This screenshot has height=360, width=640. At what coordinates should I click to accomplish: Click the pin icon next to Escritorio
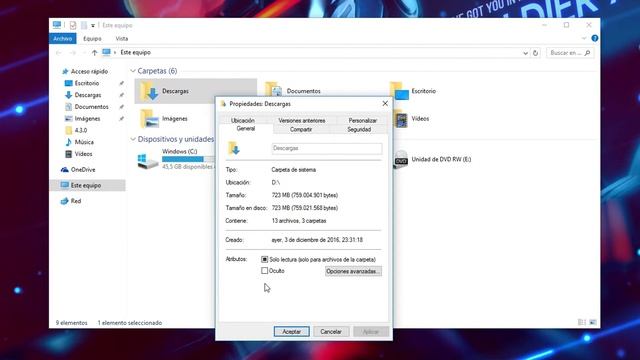121,83
